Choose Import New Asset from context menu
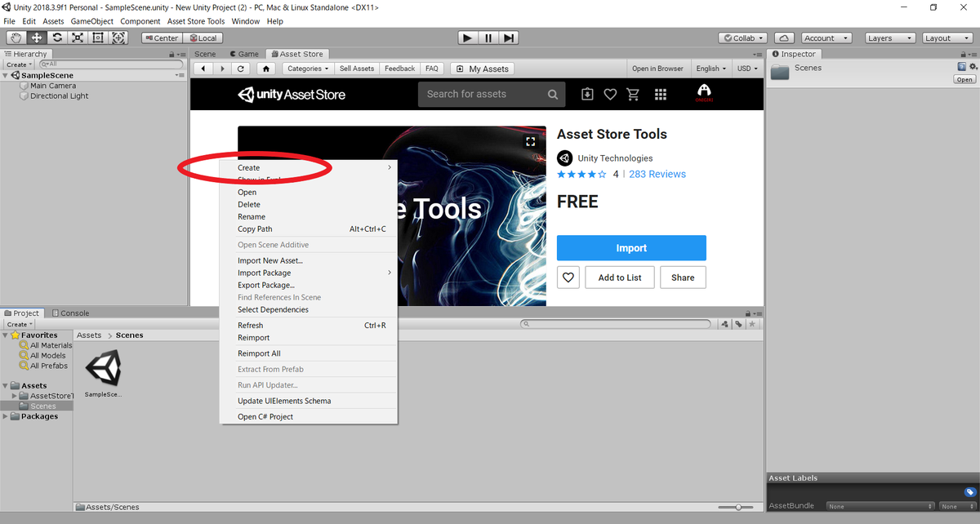 [x=309, y=260]
